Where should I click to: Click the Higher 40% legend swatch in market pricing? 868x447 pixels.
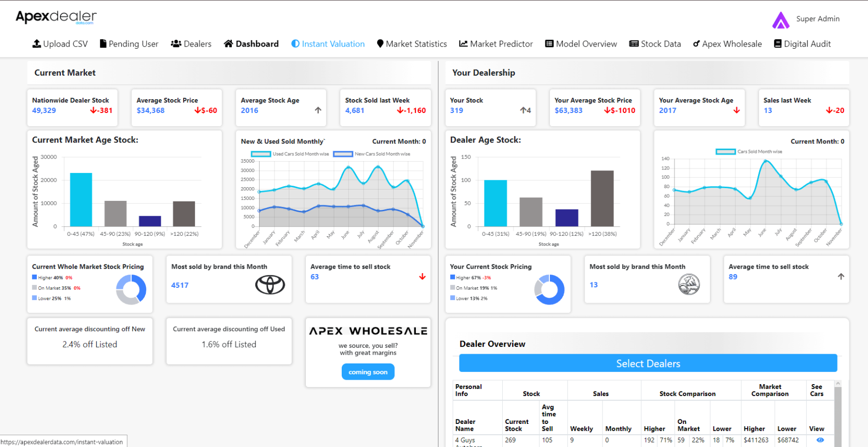pos(34,278)
